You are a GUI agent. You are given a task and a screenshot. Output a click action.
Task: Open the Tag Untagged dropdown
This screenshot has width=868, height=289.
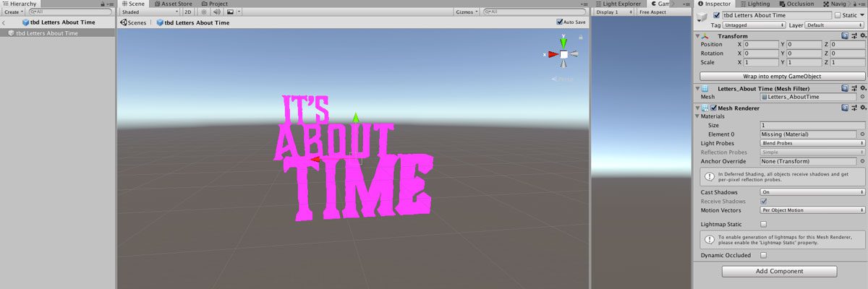[754, 25]
